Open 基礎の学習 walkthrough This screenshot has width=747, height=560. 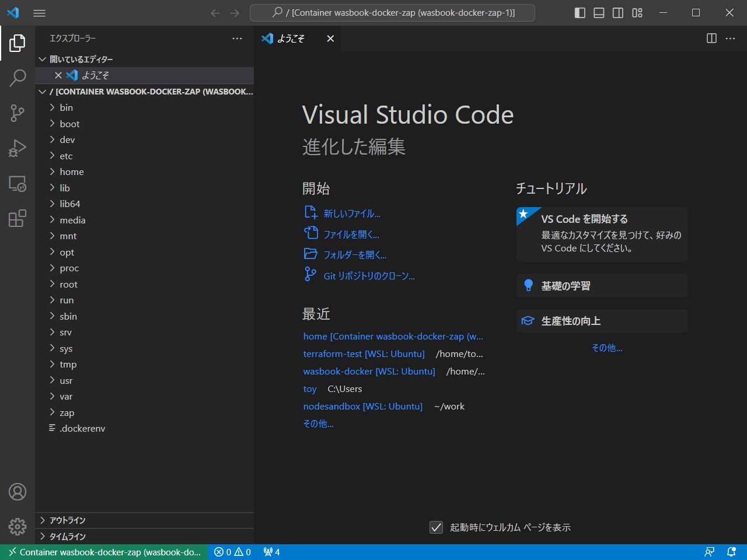[602, 286]
